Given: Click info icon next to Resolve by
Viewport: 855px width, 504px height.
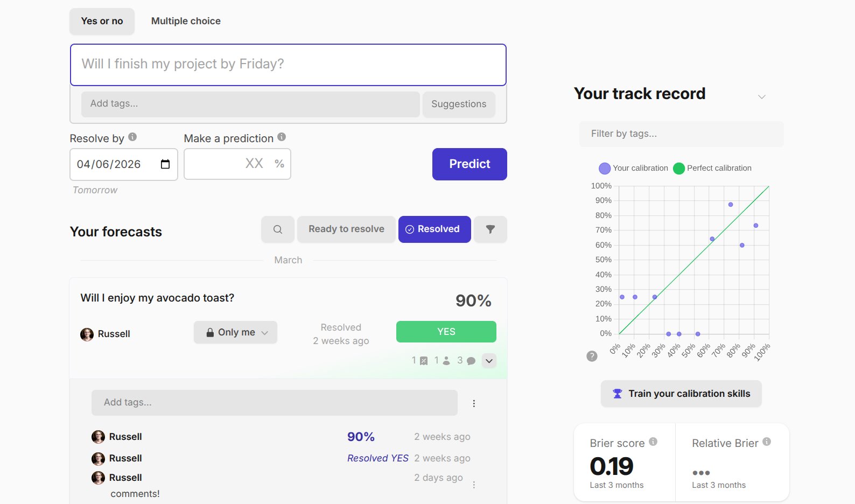Looking at the screenshot, I should pos(132,137).
